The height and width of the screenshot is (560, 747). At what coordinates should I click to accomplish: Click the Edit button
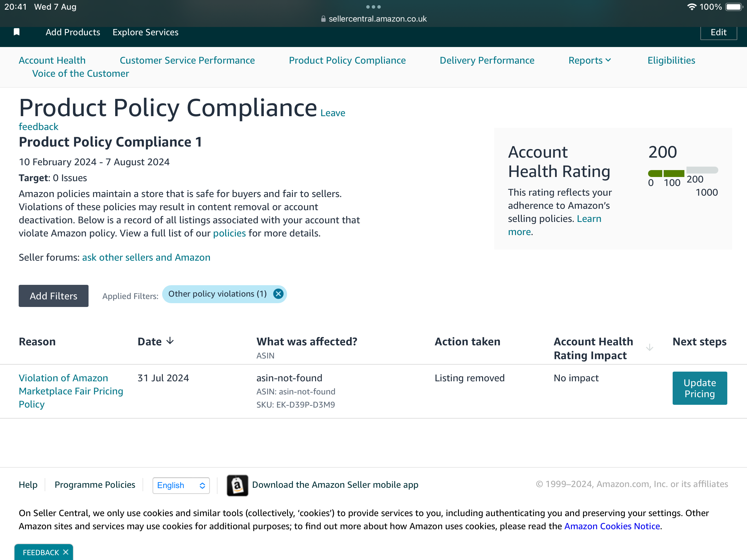coord(718,32)
